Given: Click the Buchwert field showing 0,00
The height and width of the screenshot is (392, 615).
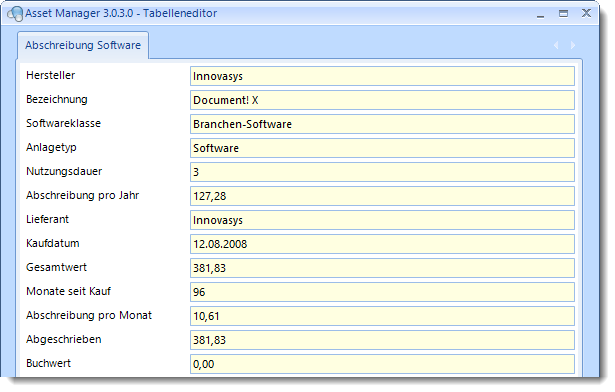Looking at the screenshot, I should click(x=382, y=364).
